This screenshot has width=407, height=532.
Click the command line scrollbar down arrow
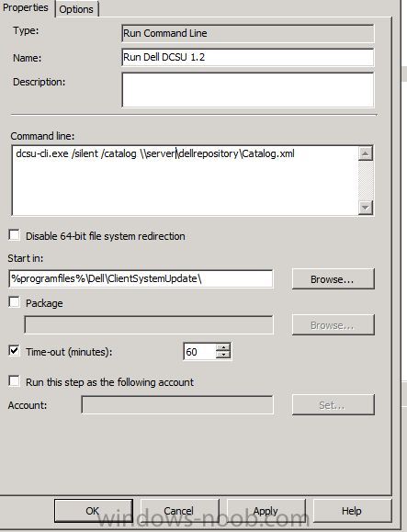coord(366,208)
